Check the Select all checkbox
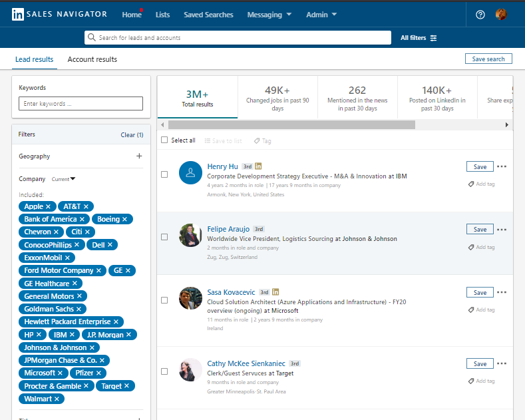The width and height of the screenshot is (525, 420). click(x=164, y=140)
